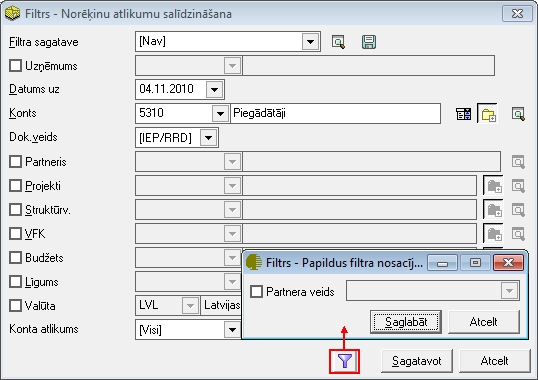538x380 pixels.
Task: Expand the Konta atlikums [Visi] dropdown
Action: (x=232, y=330)
